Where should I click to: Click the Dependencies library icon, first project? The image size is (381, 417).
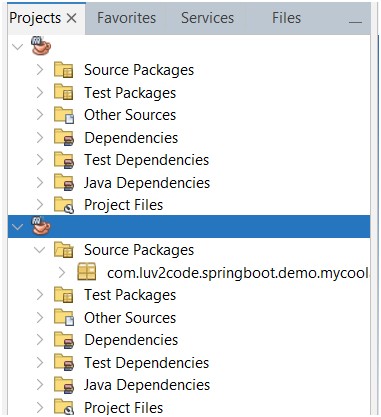[x=63, y=138]
